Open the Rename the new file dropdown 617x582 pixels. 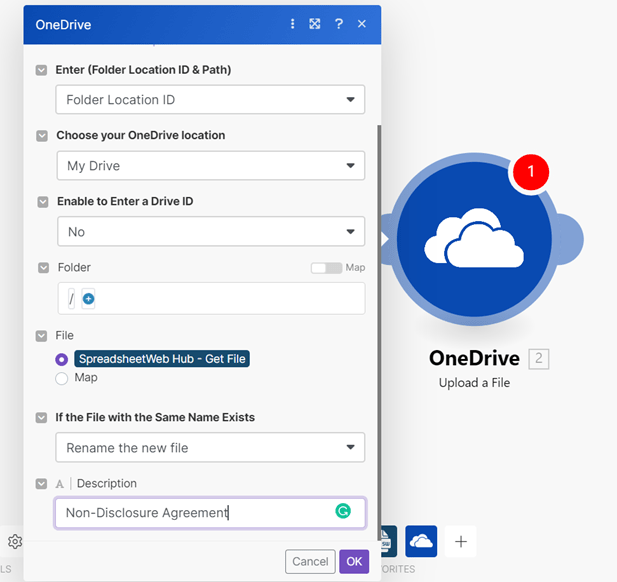coord(210,448)
